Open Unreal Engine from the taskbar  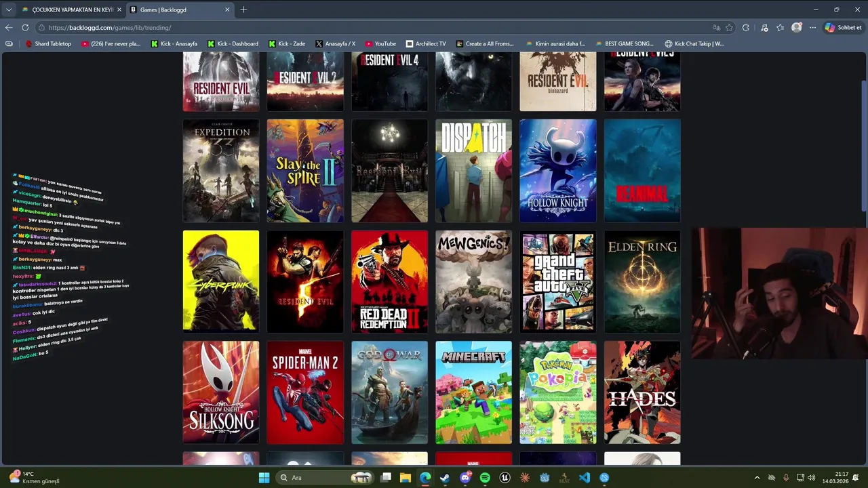coord(505,478)
